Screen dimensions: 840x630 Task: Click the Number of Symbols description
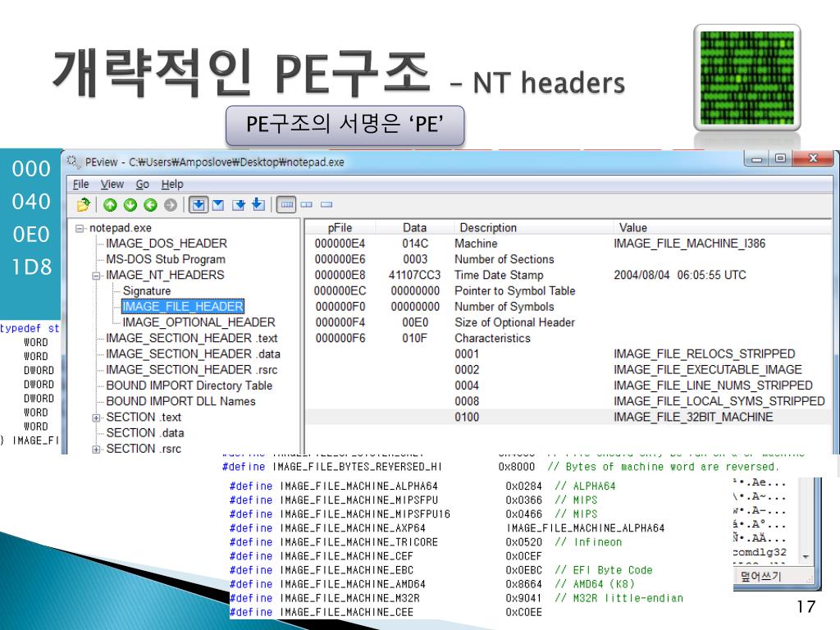point(504,307)
